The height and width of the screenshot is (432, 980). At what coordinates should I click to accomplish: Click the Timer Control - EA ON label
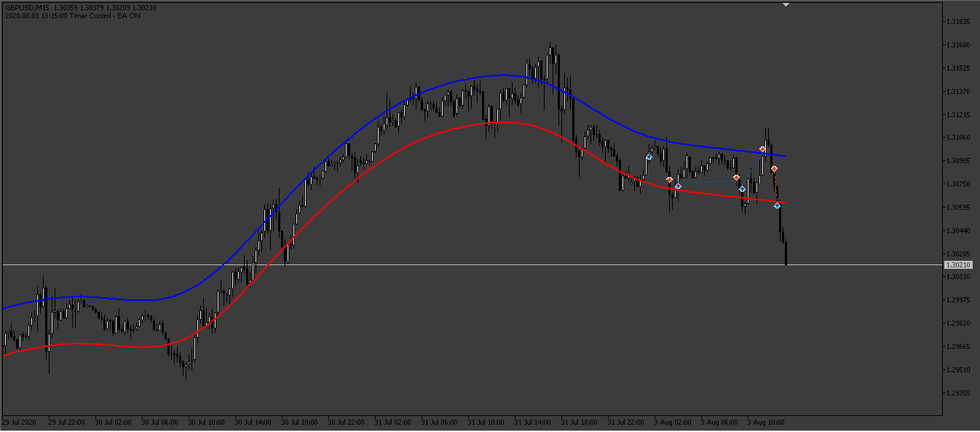click(105, 15)
